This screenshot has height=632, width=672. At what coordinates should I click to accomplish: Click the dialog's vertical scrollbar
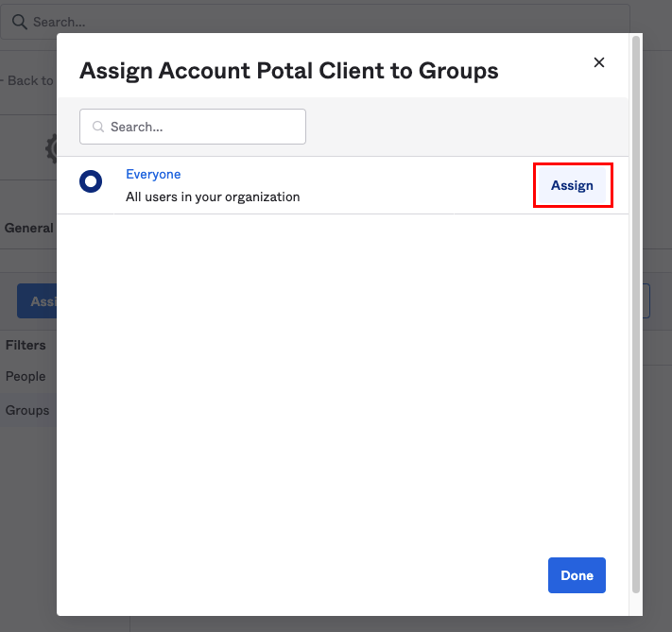636,312
